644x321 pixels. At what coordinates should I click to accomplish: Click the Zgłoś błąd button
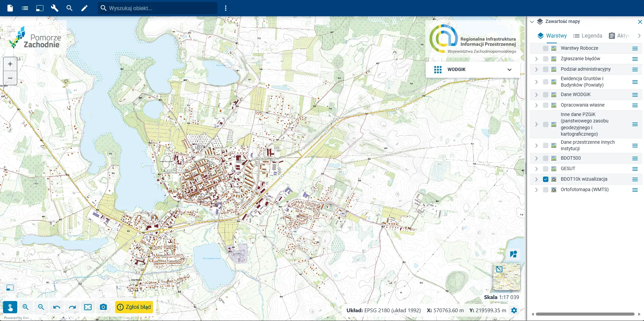coord(134,307)
